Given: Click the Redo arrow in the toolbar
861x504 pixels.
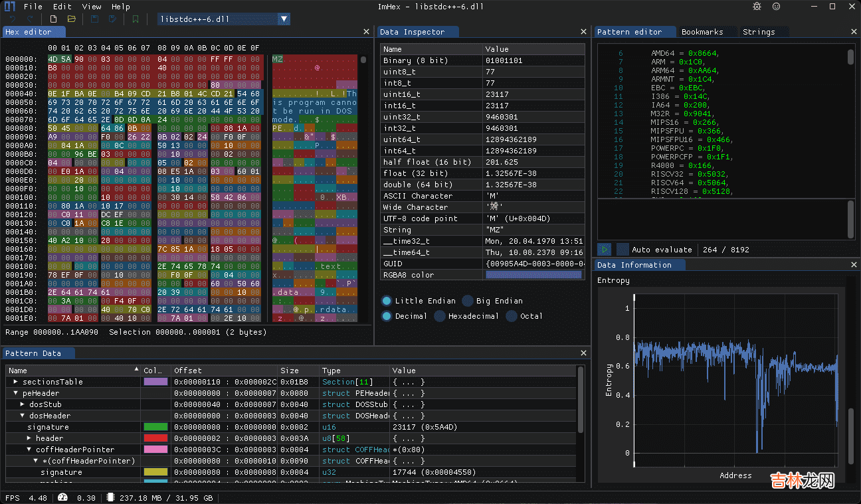Looking at the screenshot, I should [29, 19].
